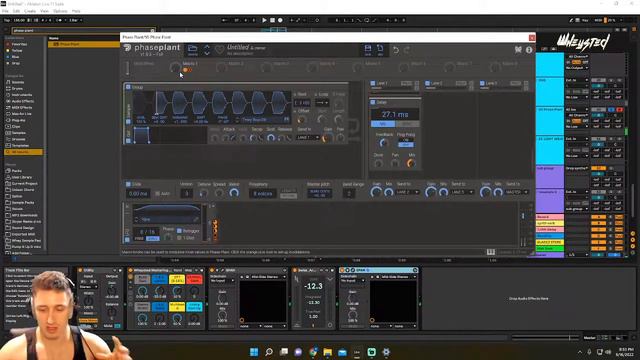Click the Delay Feedback knob
Image resolution: width=640 pixels, height=360 pixels.
coord(383,143)
